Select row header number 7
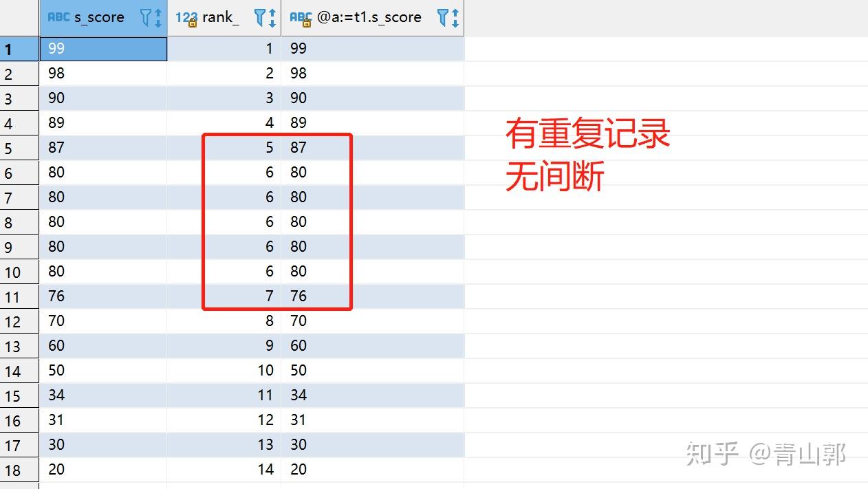This screenshot has width=868, height=489. tap(19, 197)
